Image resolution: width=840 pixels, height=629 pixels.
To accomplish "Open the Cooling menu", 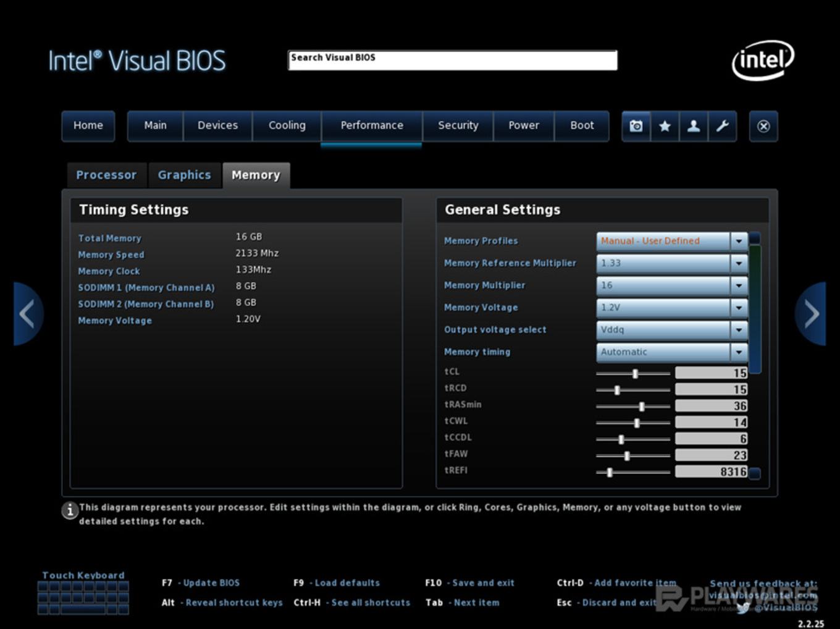I will [x=287, y=125].
